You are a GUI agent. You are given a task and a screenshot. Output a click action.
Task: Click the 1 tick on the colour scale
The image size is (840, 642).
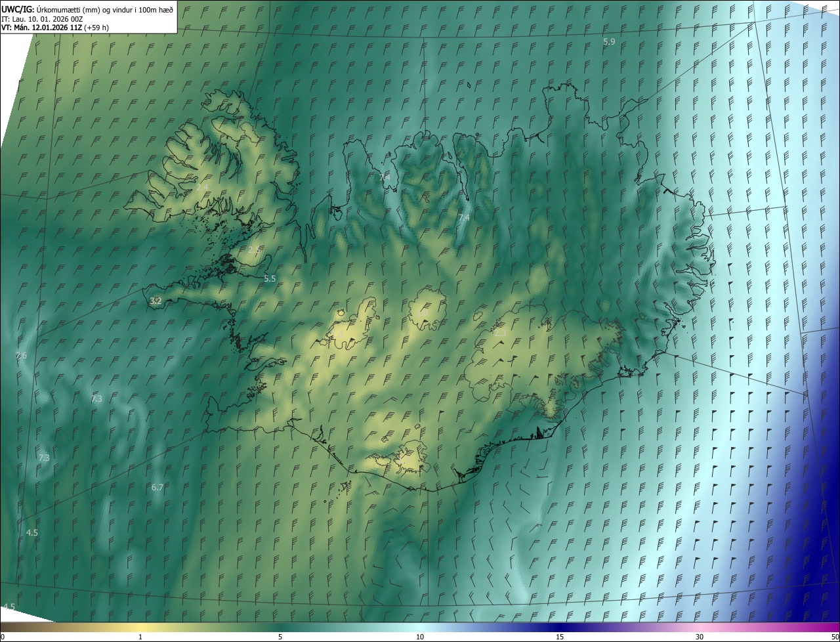click(x=140, y=637)
